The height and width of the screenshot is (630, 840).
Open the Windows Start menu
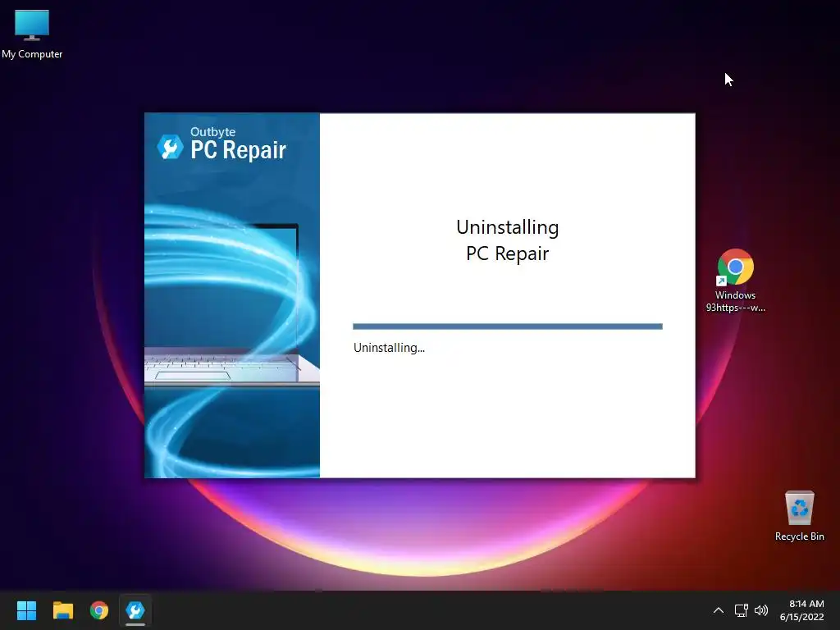pyautogui.click(x=26, y=610)
